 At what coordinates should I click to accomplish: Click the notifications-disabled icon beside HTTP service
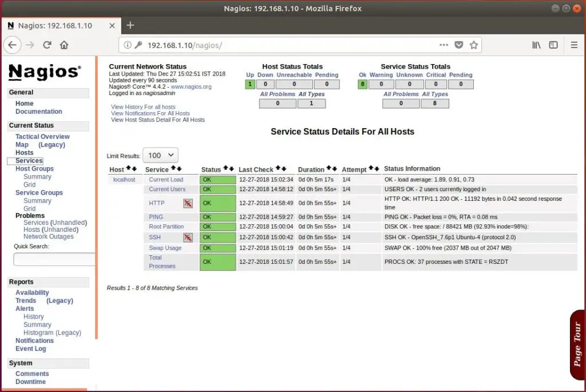(x=188, y=203)
